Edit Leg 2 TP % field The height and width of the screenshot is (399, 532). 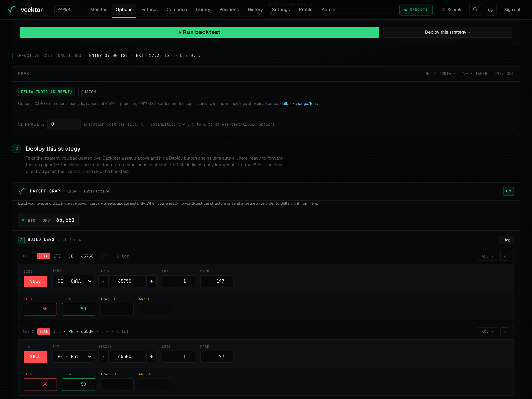(x=79, y=384)
